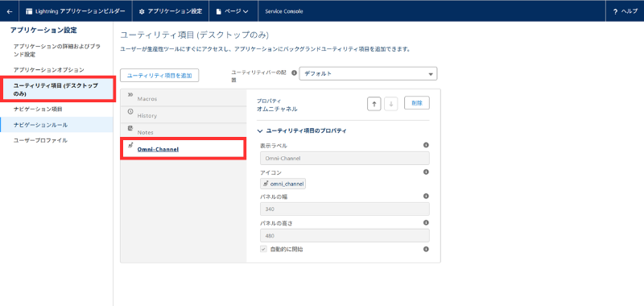Click the omni_channel icon picker chip
Screen dimensions: 644x306
pyautogui.click(x=283, y=184)
